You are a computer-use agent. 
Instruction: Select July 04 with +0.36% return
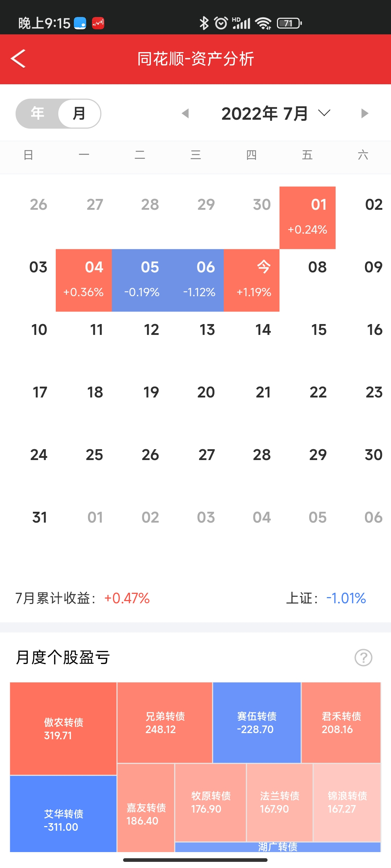point(84,280)
